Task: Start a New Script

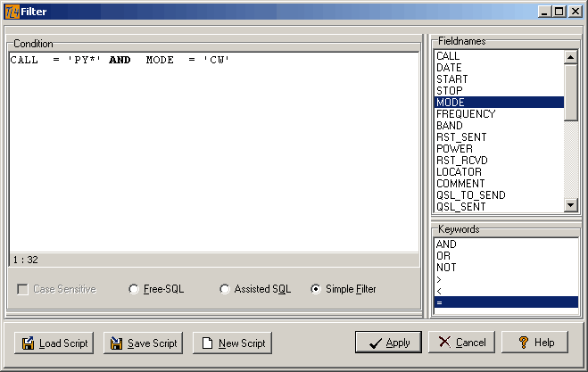Action: tap(232, 343)
